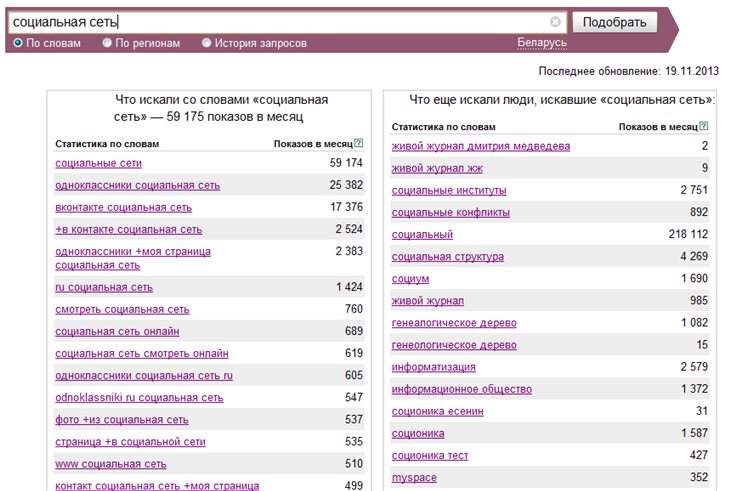The image size is (734, 491).
Task: Open 'социальная сеть смотреть онлайн' link
Action: [x=142, y=353]
